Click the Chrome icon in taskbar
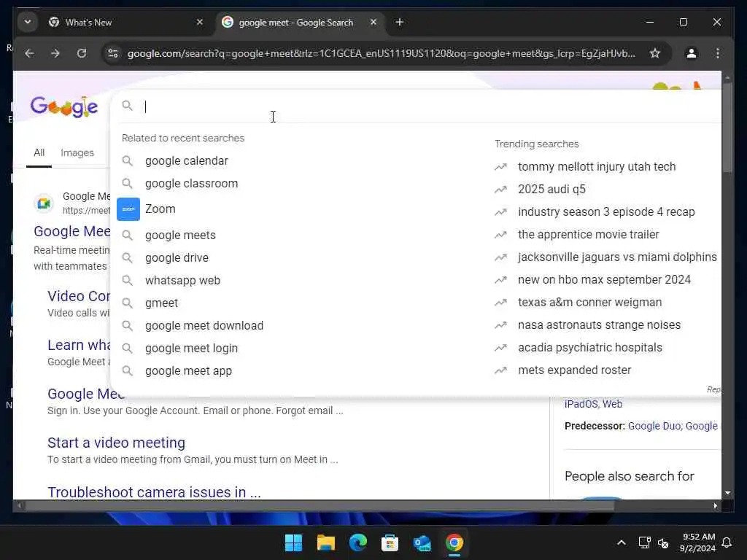 click(454, 542)
